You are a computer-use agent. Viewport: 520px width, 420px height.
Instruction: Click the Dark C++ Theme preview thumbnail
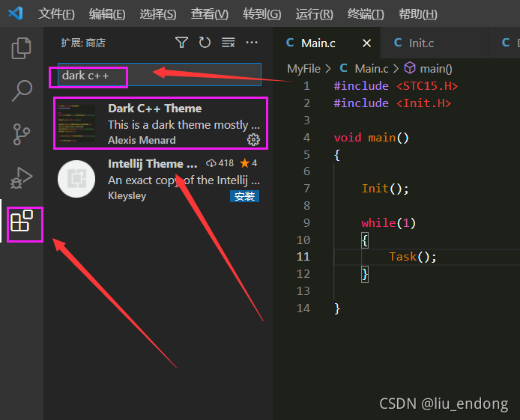click(x=76, y=123)
